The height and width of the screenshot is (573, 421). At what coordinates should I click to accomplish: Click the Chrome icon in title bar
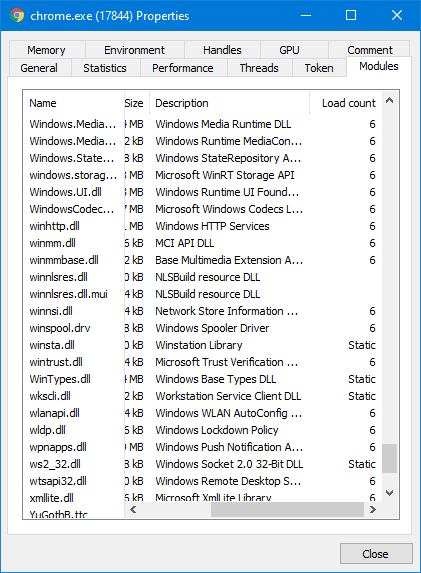[x=17, y=15]
